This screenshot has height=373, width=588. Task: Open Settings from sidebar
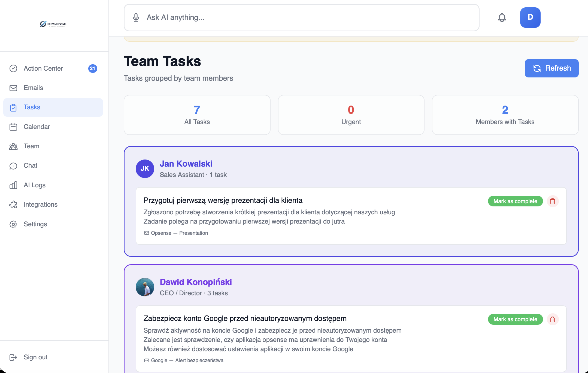35,224
